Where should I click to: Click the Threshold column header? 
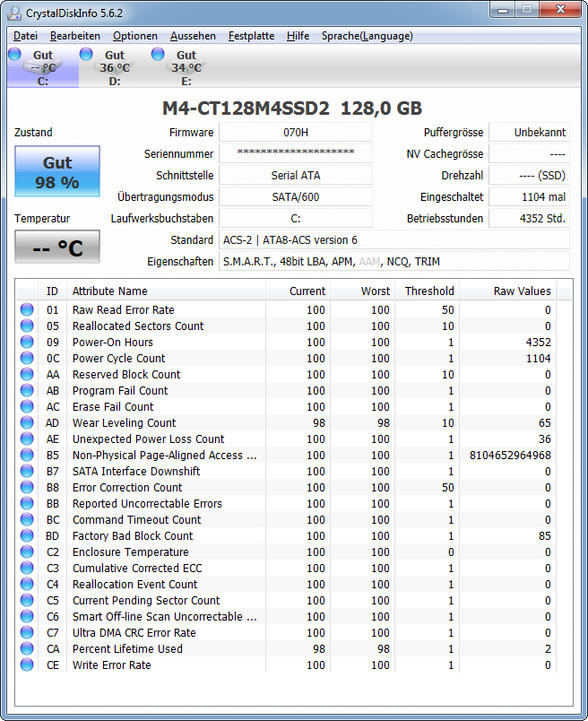[427, 291]
